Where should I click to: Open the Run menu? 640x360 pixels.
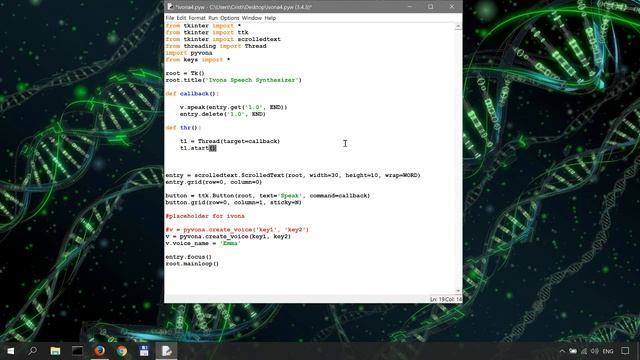[x=213, y=18]
